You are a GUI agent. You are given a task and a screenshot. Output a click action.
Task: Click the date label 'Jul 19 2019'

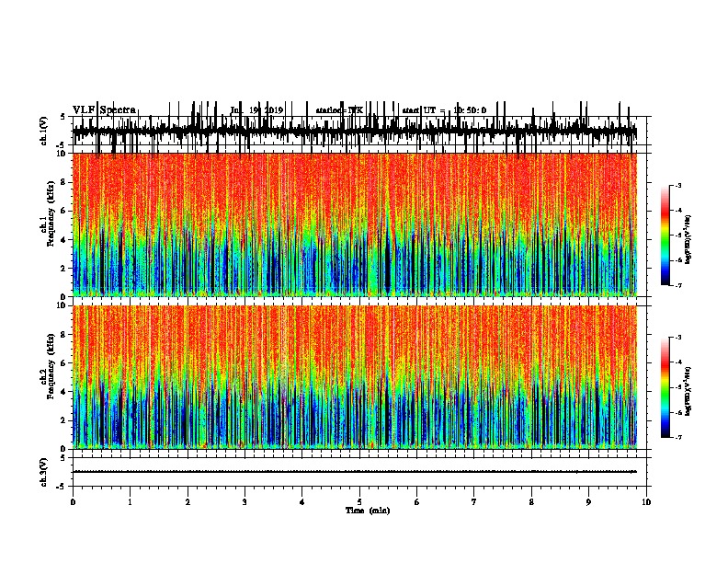tap(256, 110)
